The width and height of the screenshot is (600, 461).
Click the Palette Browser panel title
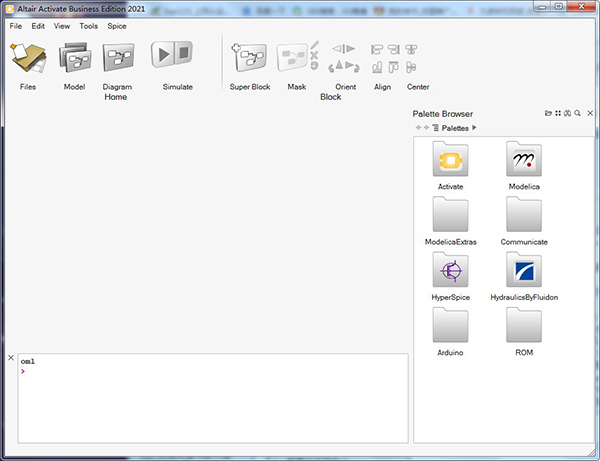pyautogui.click(x=443, y=114)
